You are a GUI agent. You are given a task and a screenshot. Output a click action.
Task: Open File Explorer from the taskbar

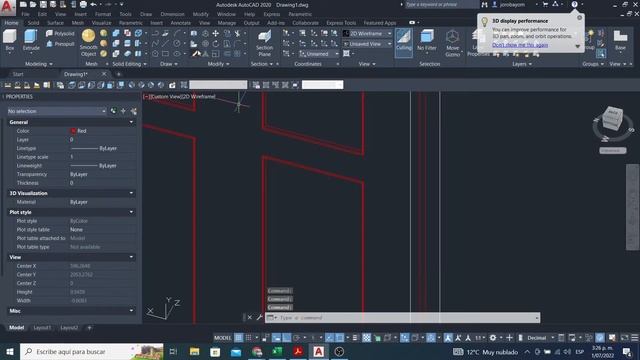pos(195,351)
